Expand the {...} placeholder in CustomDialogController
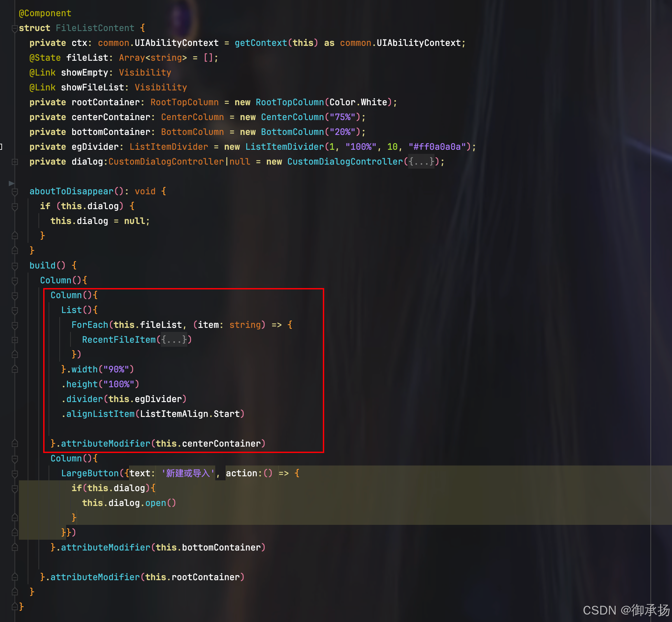Image resolution: width=672 pixels, height=622 pixels. (x=421, y=162)
